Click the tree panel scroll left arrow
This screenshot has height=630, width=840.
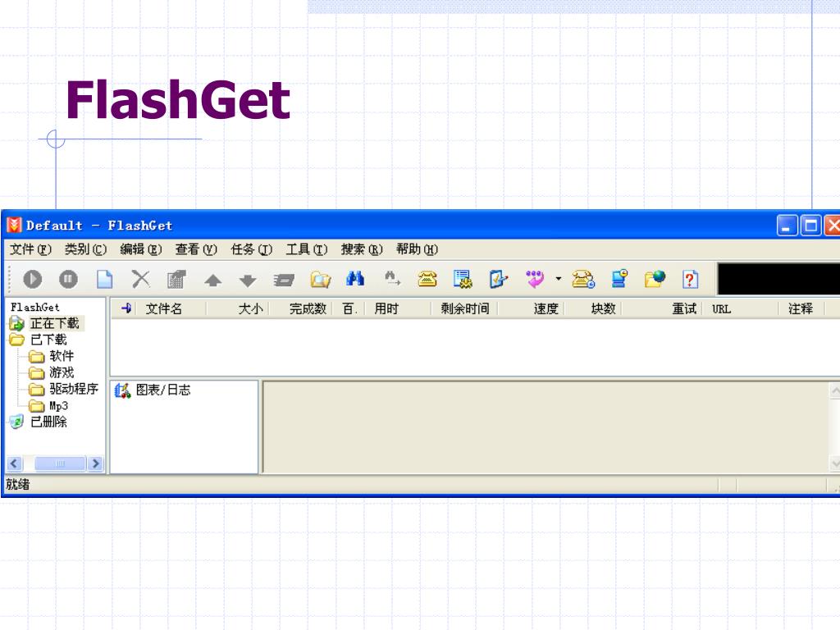15,463
